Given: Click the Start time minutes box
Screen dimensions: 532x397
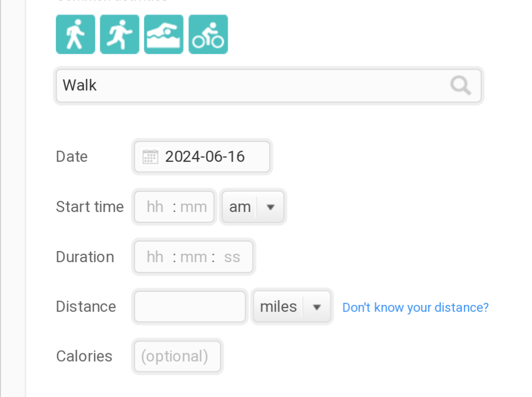Looking at the screenshot, I should (x=194, y=207).
